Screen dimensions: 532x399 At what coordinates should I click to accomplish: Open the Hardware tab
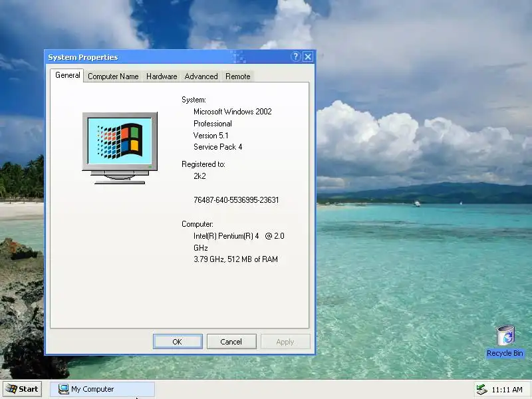(x=162, y=76)
